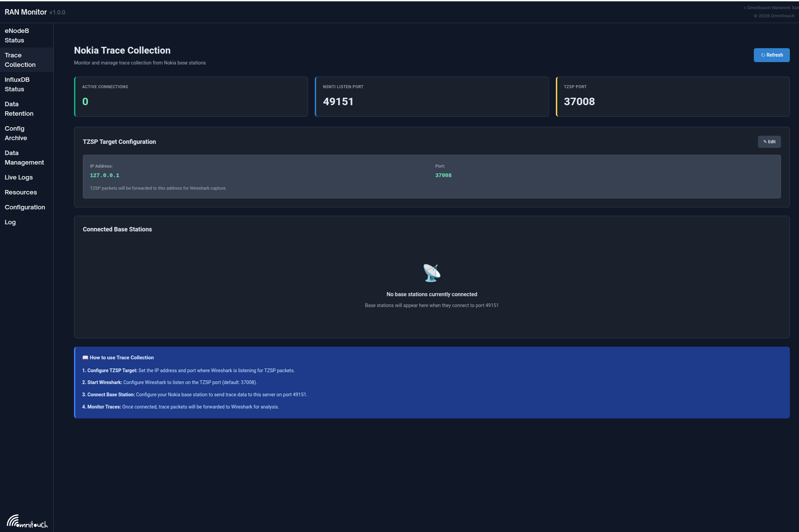Image resolution: width=799 pixels, height=532 pixels.
Task: Click the satellite dish icon
Action: click(x=432, y=273)
